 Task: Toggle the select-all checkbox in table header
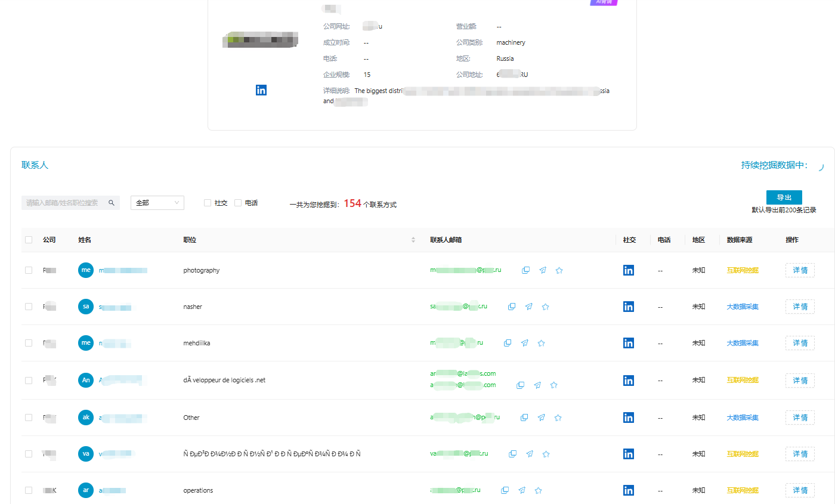(29, 240)
